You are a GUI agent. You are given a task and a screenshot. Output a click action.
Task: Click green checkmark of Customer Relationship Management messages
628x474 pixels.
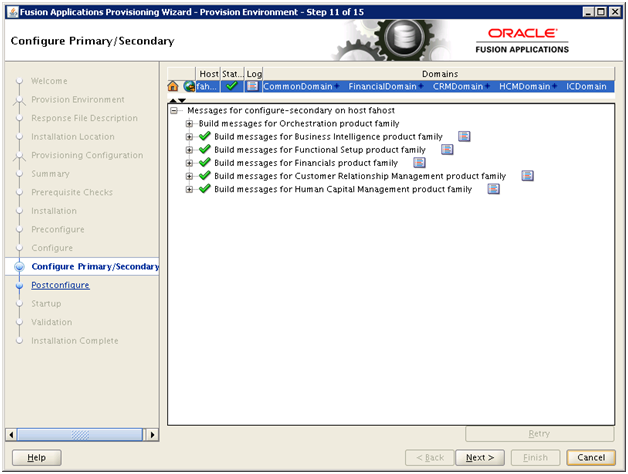205,175
